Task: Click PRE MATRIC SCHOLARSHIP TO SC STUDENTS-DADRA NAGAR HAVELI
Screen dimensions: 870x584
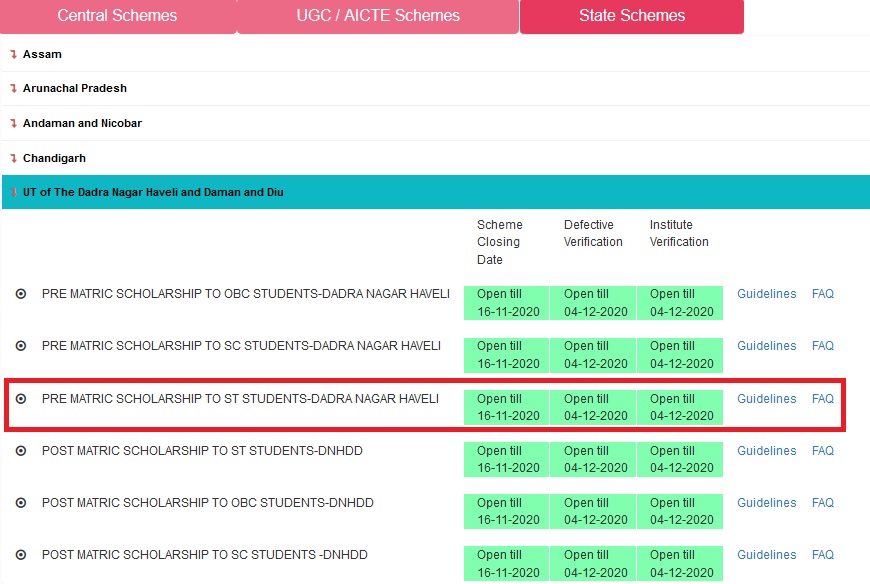Action: (241, 346)
